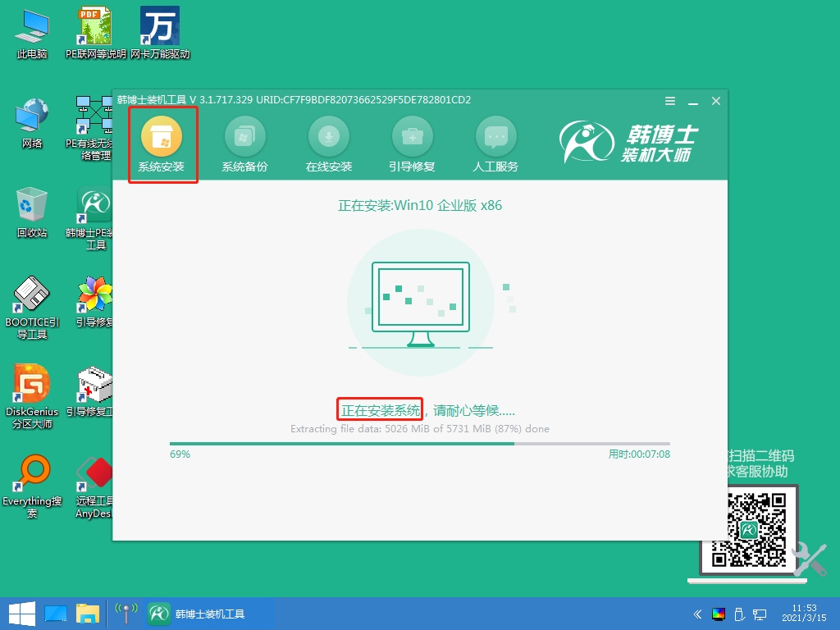Viewport: 840px width, 630px height.
Task: Open the app hamburger menu
Action: pos(669,100)
